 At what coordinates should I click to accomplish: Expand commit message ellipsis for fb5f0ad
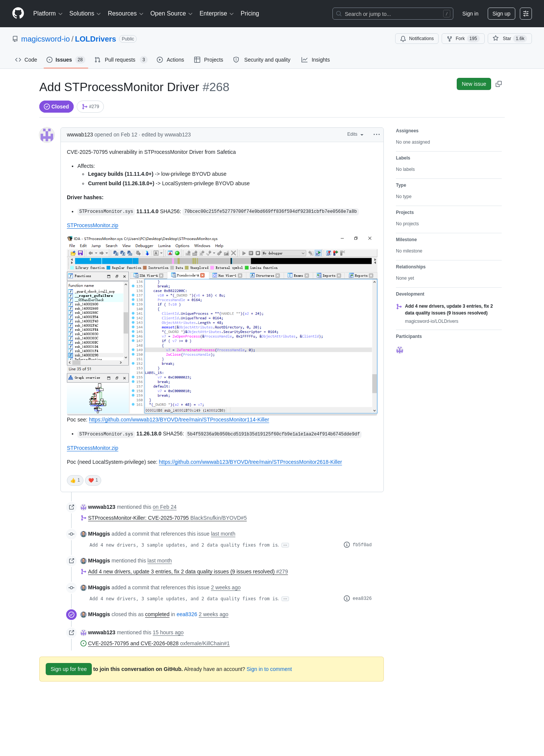click(x=286, y=545)
